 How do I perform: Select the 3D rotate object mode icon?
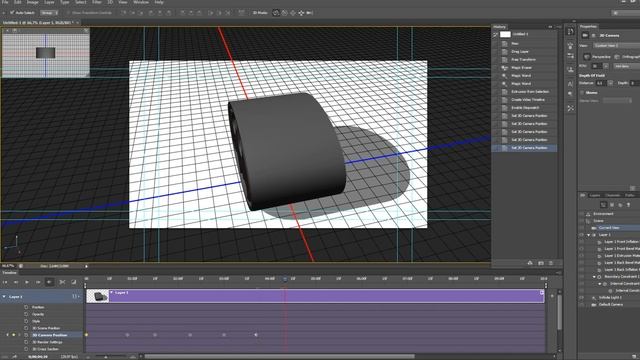276,13
